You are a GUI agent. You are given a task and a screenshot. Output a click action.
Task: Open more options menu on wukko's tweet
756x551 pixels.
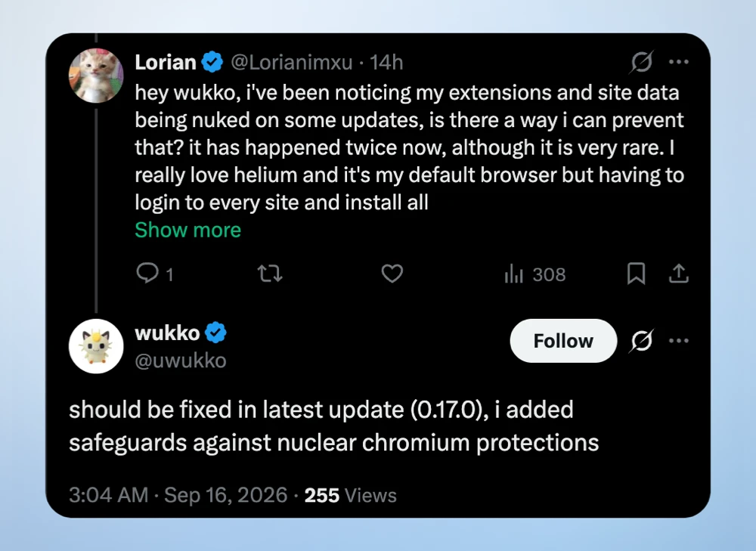(679, 341)
